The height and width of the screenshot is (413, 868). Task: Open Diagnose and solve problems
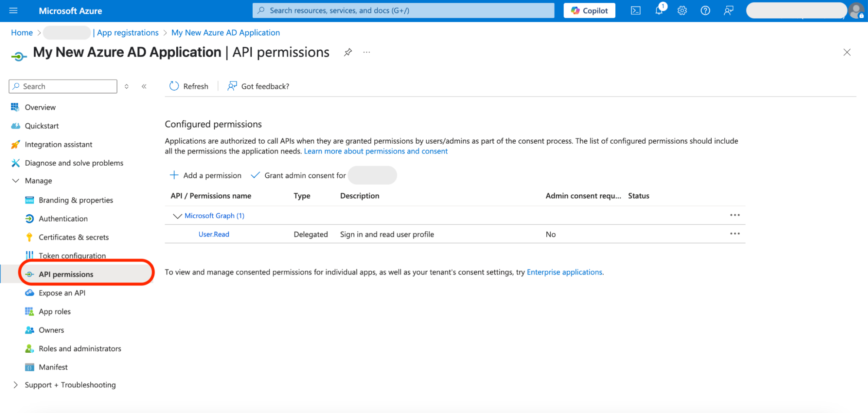tap(74, 163)
